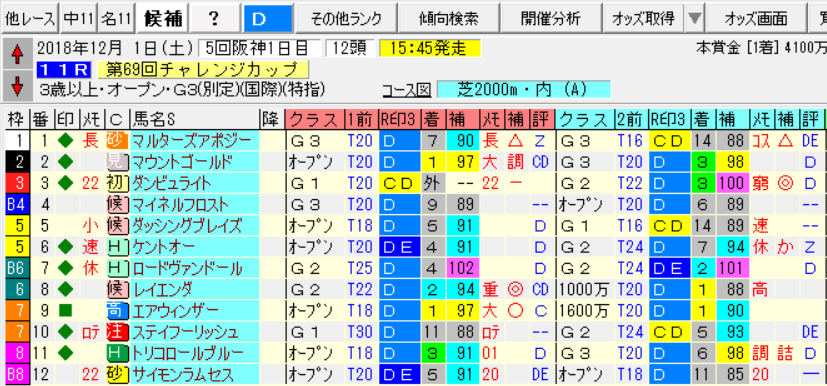The height and width of the screenshot is (386, 827).
Task: Click the 候 icon beside レイエンダ
Action: click(118, 290)
